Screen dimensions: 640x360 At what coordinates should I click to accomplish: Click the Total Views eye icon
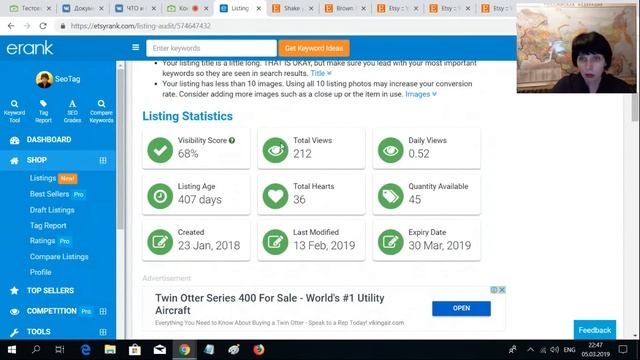tap(275, 150)
